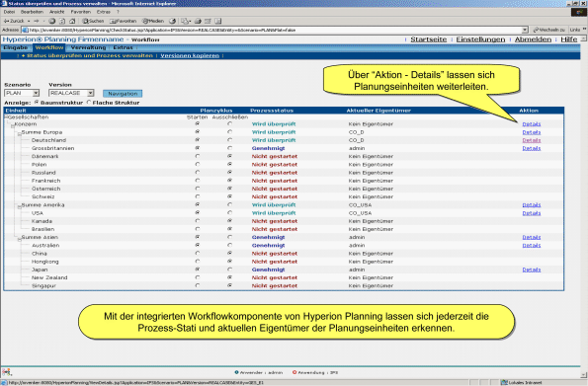Select Starten radio for Kanada
Screen dimensions: 588x386
[198, 221]
